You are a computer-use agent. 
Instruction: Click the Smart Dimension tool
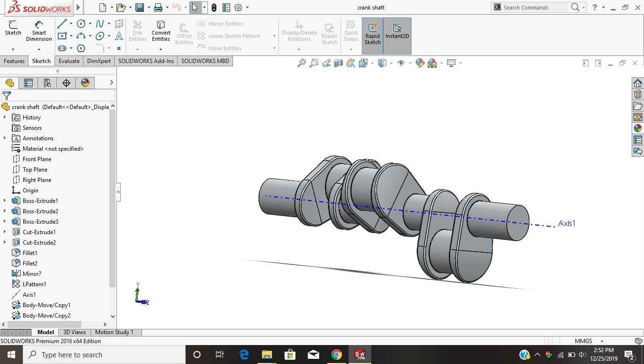pyautogui.click(x=39, y=31)
